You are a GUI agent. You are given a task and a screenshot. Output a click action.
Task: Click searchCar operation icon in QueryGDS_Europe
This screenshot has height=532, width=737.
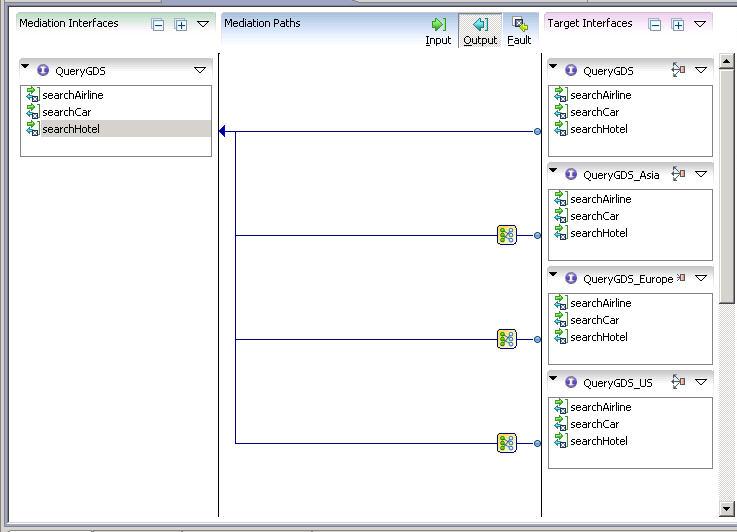(x=560, y=319)
